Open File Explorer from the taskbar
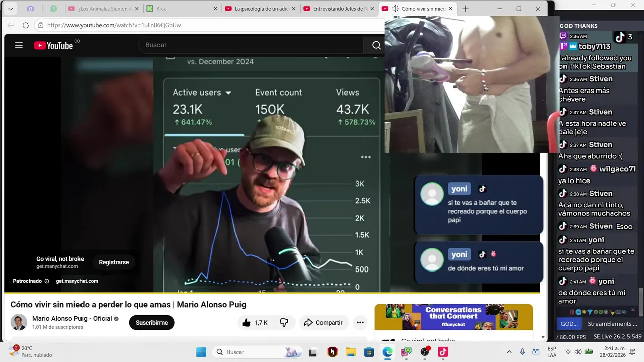The width and height of the screenshot is (644, 362). (x=351, y=352)
